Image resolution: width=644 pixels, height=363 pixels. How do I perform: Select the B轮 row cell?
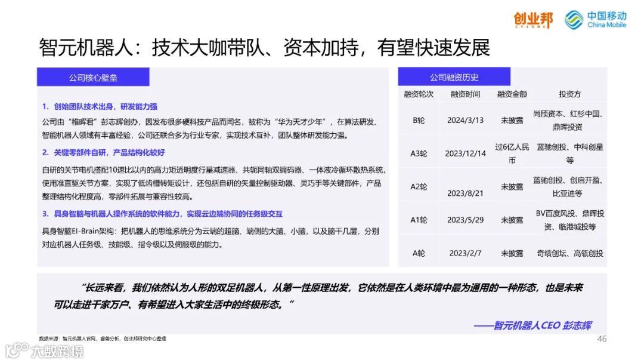pyautogui.click(x=419, y=121)
